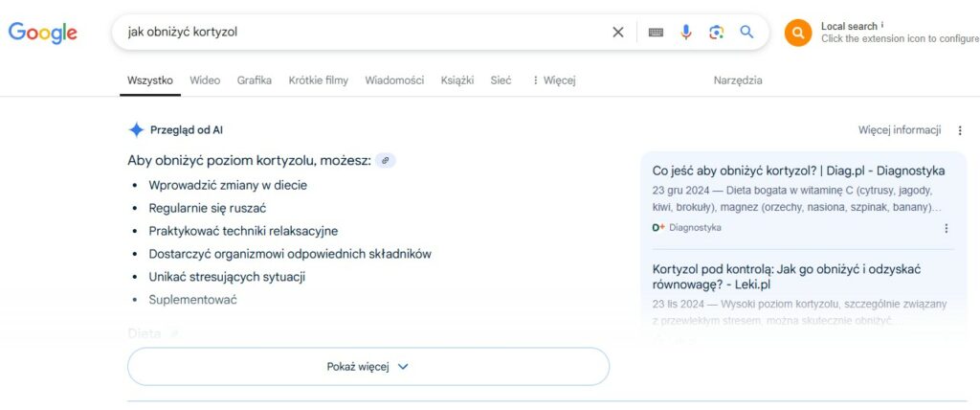Viewport: 980px width, 410px height.
Task: Click 'Suplementować' bullet
Action: tap(192, 300)
